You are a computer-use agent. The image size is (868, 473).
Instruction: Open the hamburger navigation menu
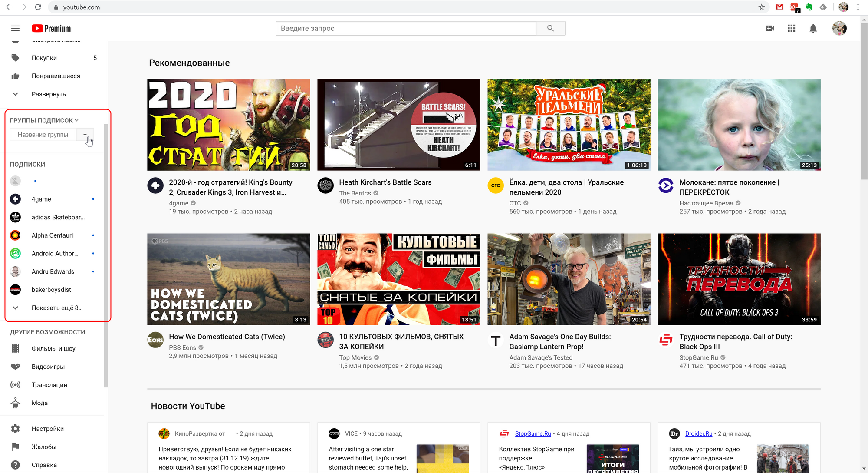coord(15,28)
